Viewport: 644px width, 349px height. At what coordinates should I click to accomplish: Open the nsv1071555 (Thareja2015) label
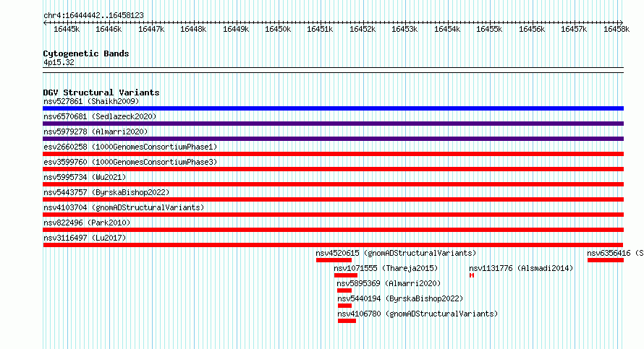click(x=386, y=268)
